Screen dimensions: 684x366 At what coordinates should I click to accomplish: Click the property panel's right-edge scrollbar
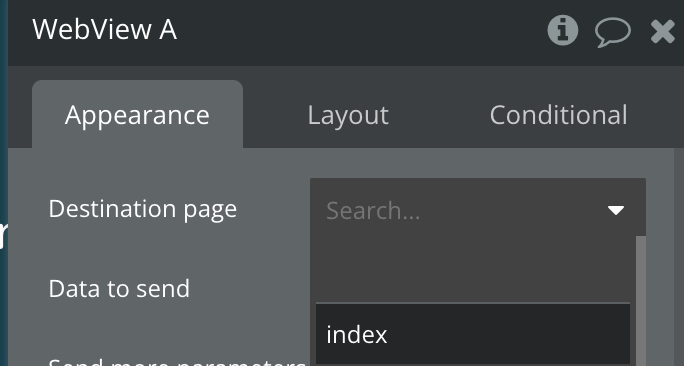[679, 257]
